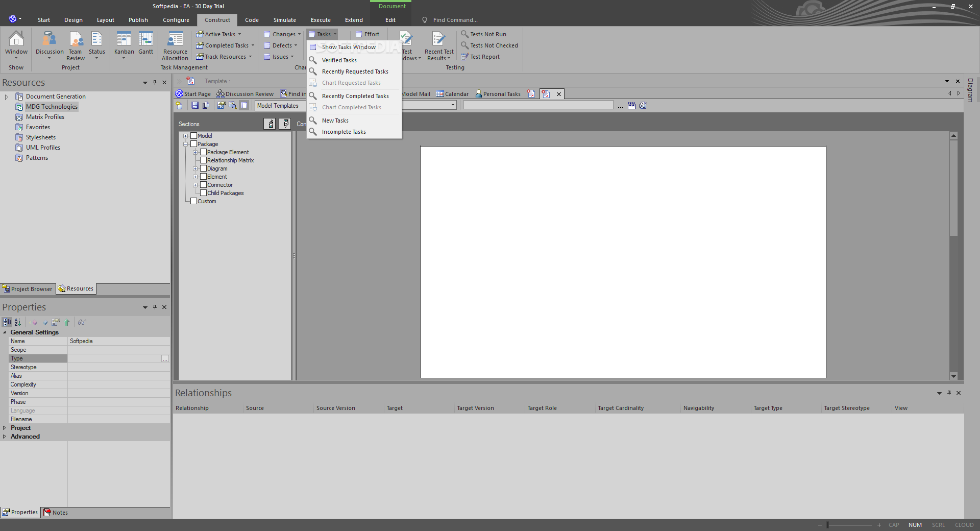The height and width of the screenshot is (531, 980).
Task: Check the Custom section checkbox
Action: coord(193,201)
